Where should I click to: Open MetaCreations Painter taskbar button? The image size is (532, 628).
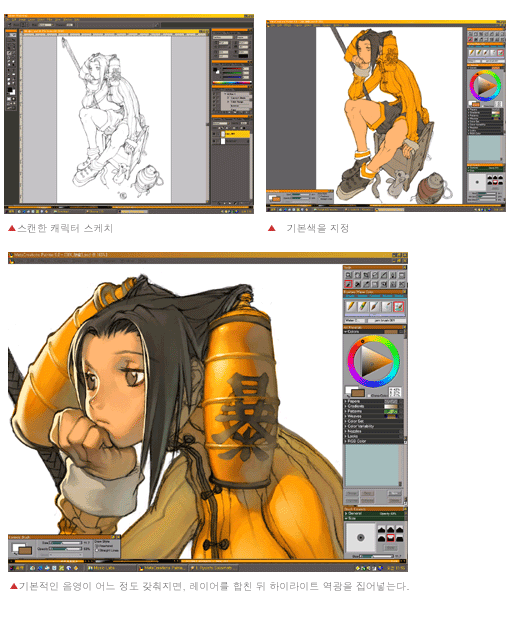(x=162, y=568)
